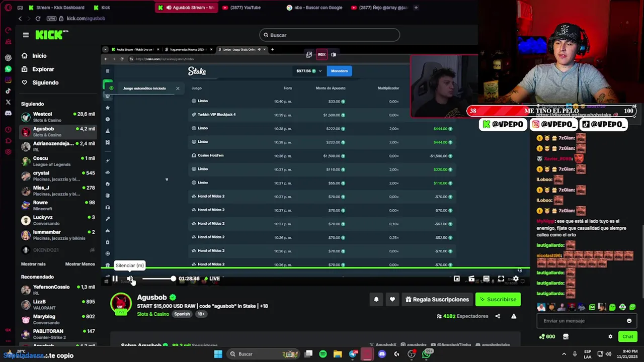The width and height of the screenshot is (644, 362).
Task: Send message with green Chat button
Action: [628, 336]
